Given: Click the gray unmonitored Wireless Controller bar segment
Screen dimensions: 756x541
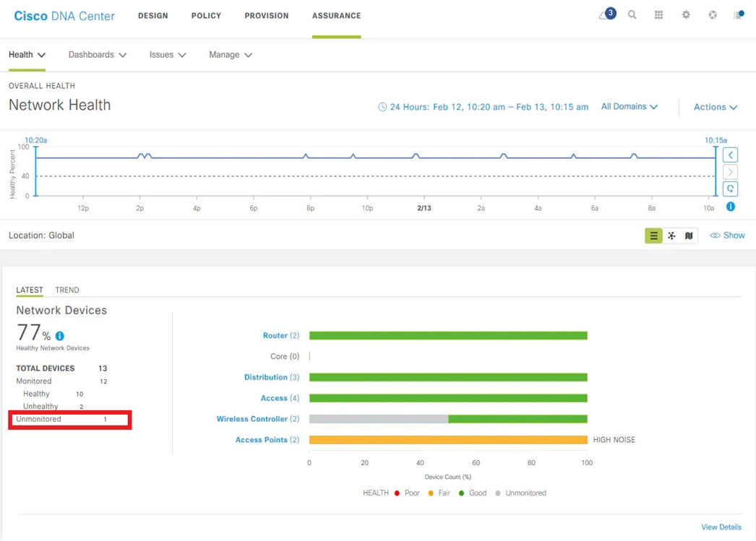Looking at the screenshot, I should click(379, 419).
